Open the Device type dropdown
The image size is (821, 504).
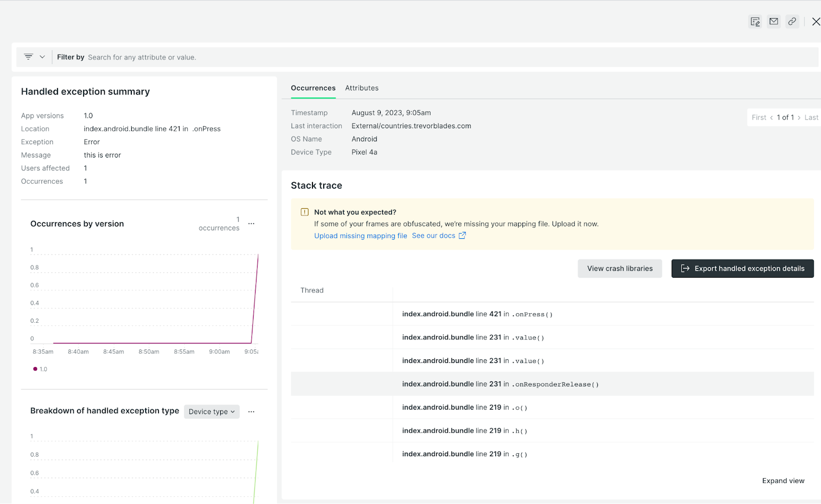click(211, 411)
